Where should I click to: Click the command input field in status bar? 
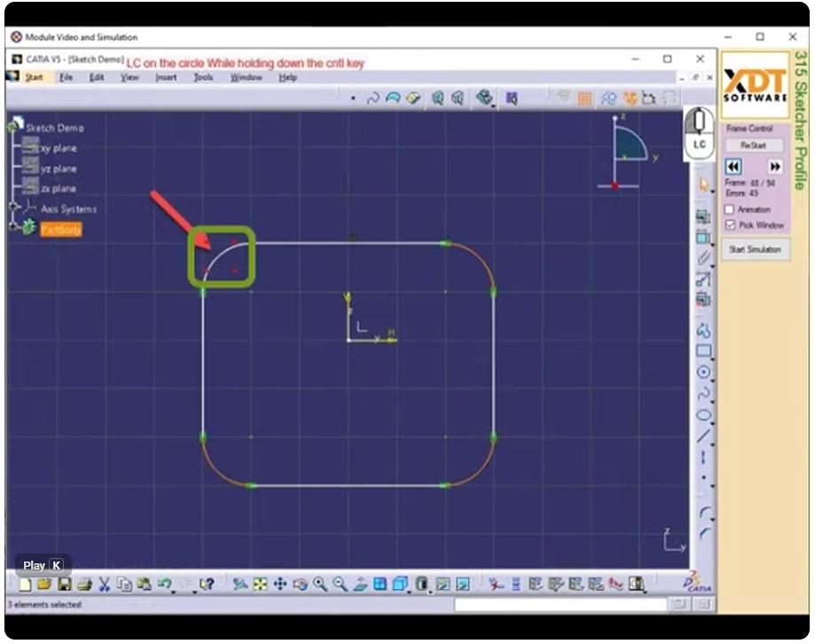(560, 604)
